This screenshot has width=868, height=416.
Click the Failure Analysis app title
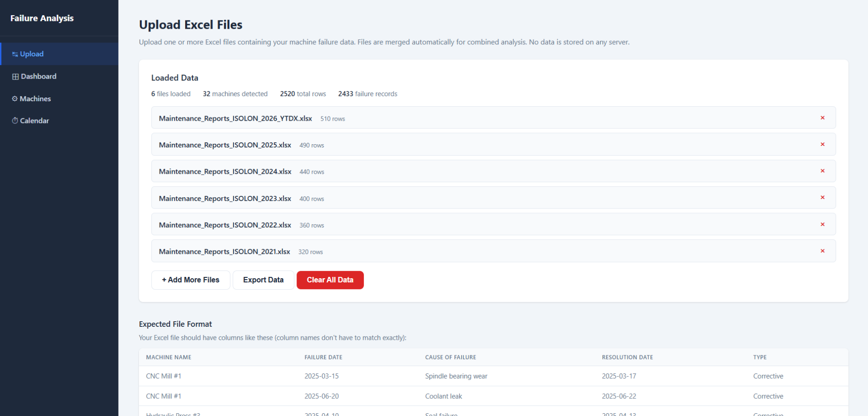coord(42,18)
